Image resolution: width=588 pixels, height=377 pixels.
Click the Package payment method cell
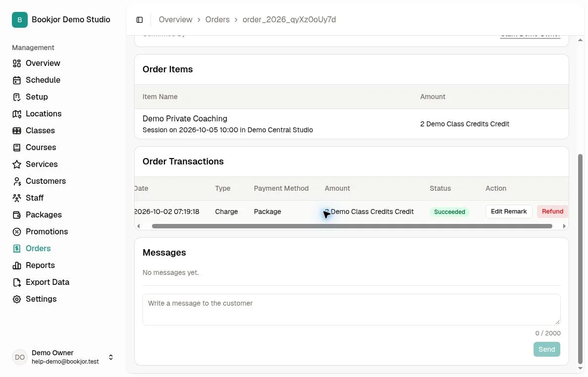pyautogui.click(x=267, y=212)
